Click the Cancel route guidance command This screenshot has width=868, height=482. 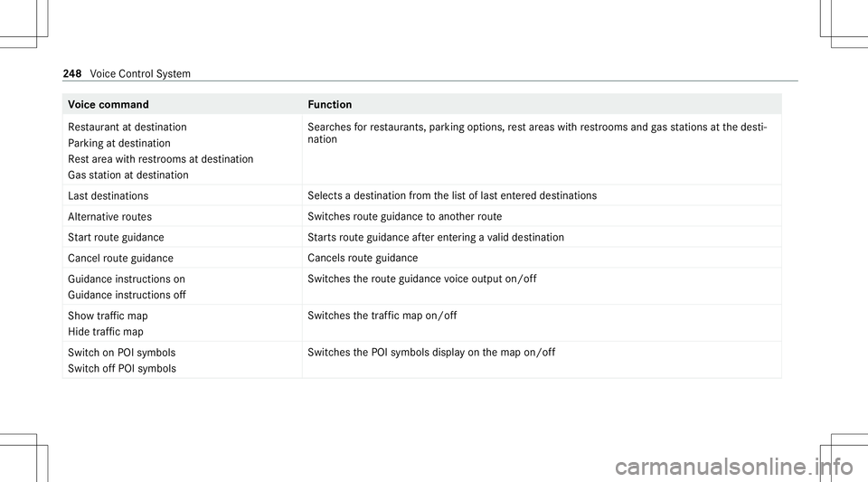[x=120, y=258]
